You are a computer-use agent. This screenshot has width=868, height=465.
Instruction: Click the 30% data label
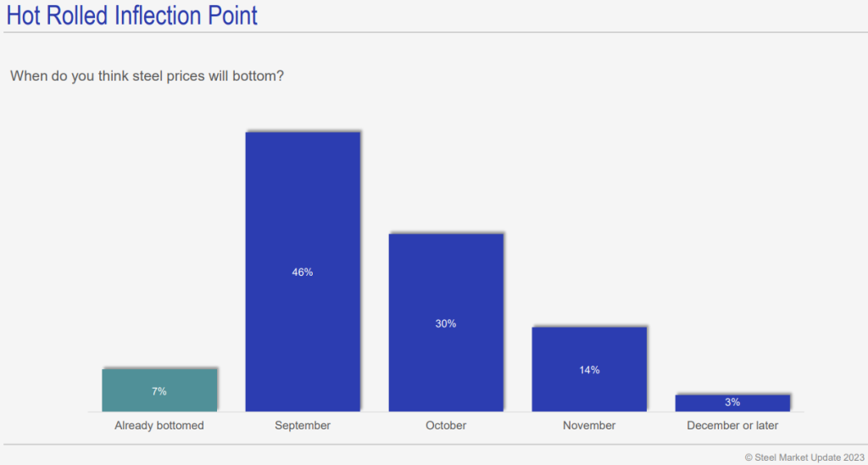(446, 323)
